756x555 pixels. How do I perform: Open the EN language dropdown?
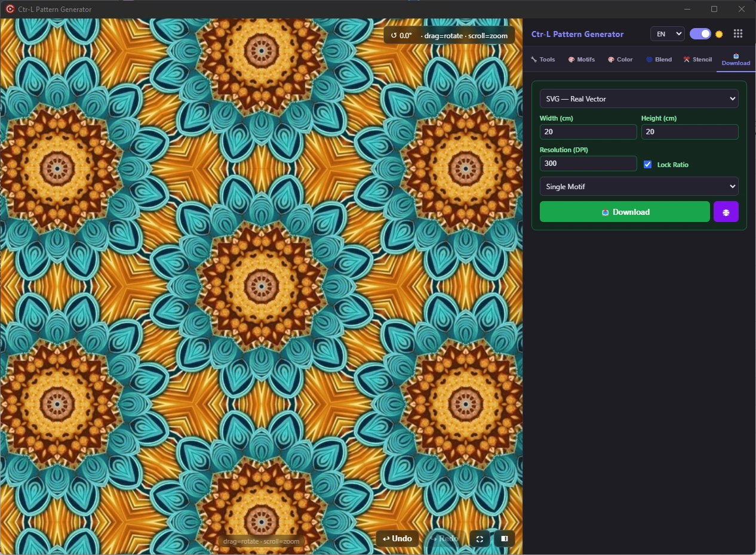click(667, 34)
